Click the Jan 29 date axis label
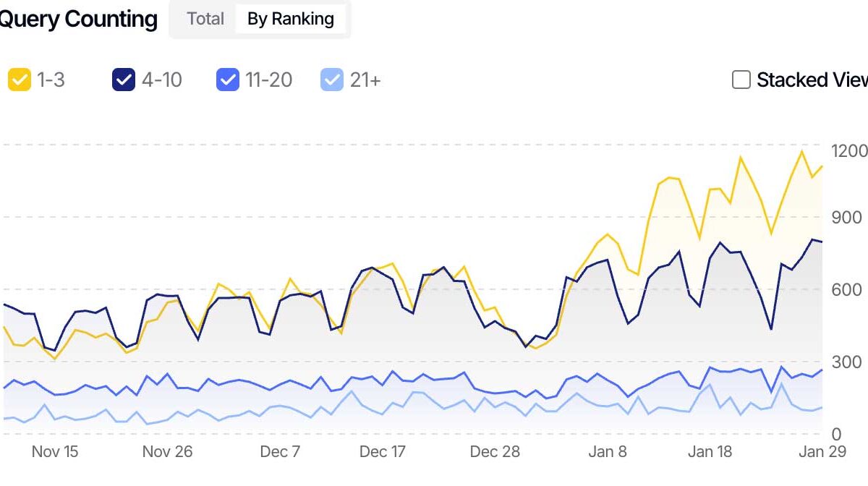 812,452
